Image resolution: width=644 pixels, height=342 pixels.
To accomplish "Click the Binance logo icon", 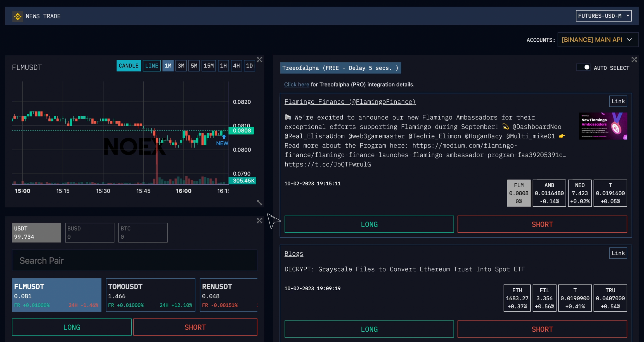I will 18,16.
